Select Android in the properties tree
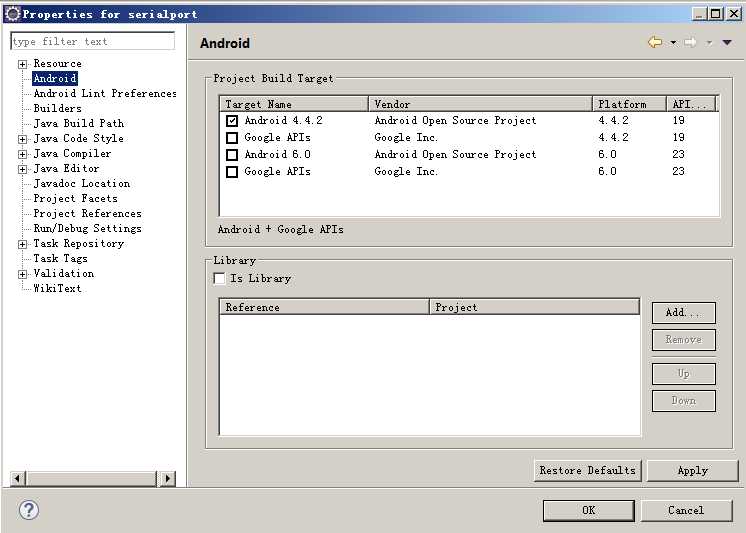 (55, 79)
